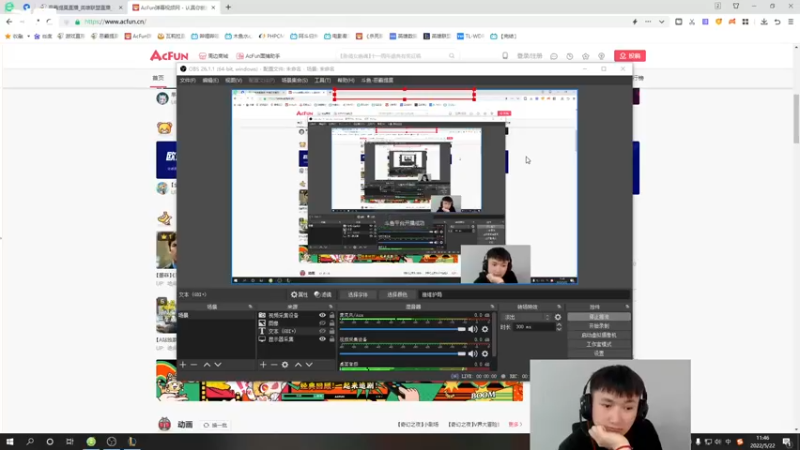Open the OBS 工具(T) menu
The image size is (800, 450).
[x=322, y=80]
